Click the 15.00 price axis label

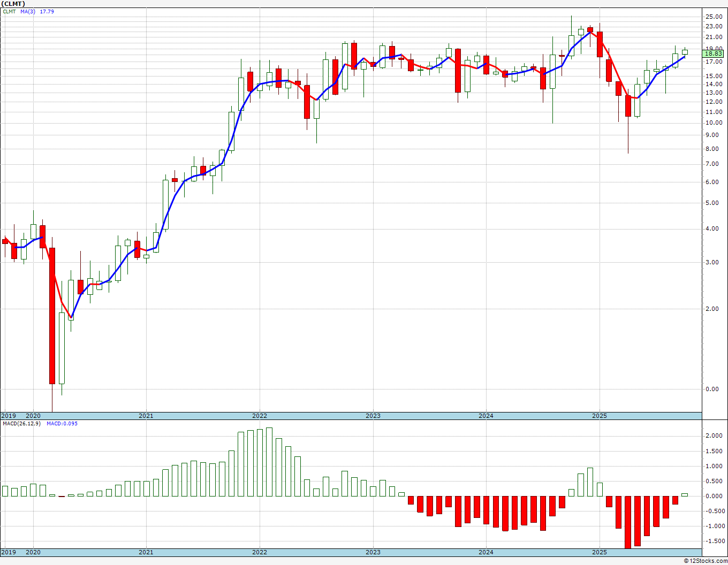[714, 76]
